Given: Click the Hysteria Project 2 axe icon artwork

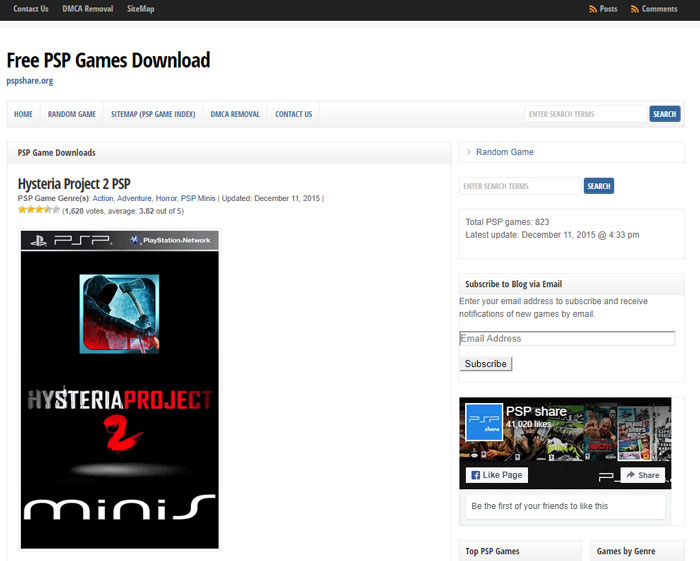Looking at the screenshot, I should [x=119, y=314].
